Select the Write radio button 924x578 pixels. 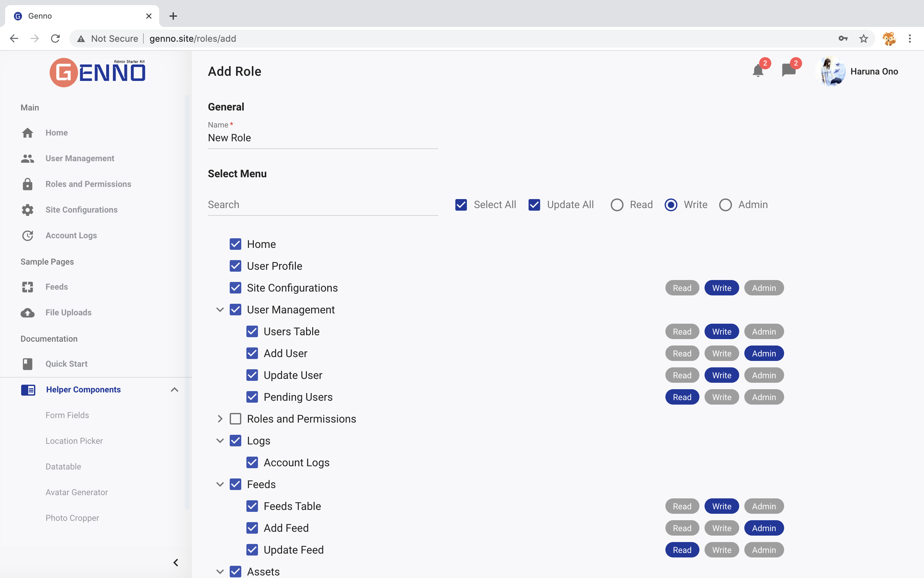coord(671,205)
